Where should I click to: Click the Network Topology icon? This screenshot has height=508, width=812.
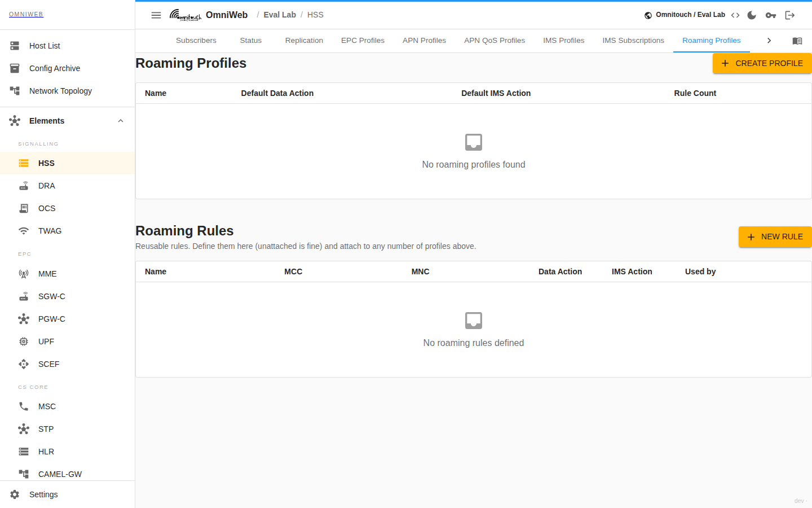(x=15, y=91)
